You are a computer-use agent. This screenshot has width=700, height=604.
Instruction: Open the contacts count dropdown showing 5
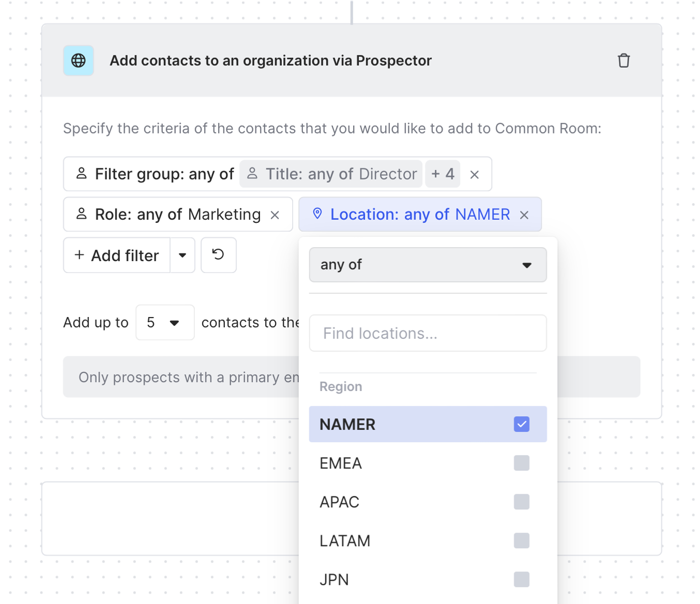pos(165,323)
